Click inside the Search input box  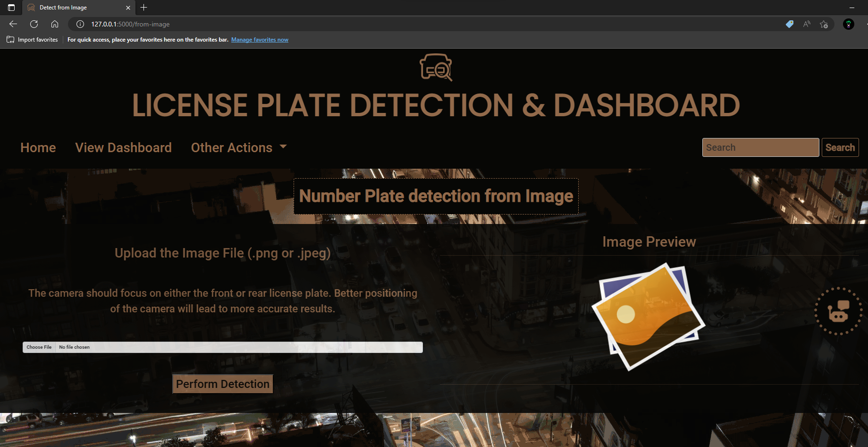click(x=760, y=147)
